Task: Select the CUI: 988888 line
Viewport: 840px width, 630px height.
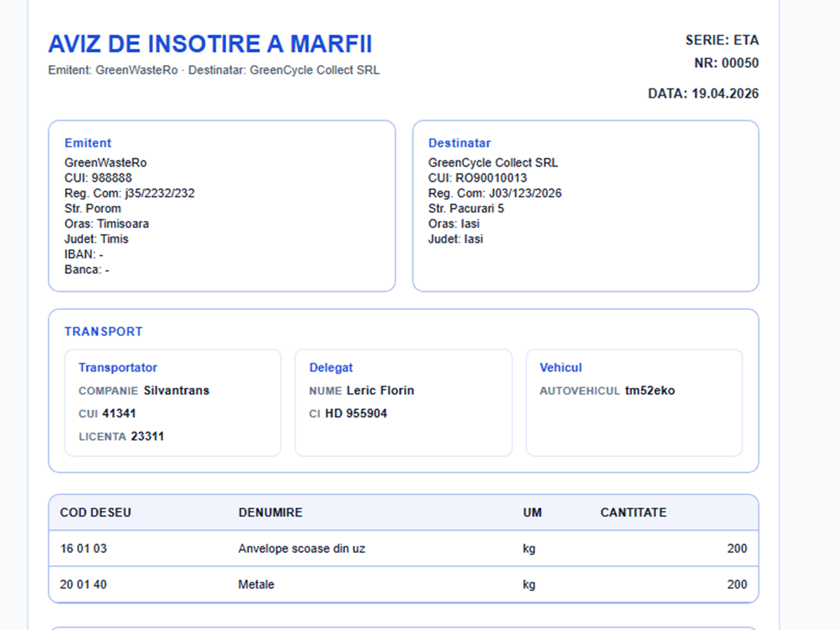Action: tap(98, 178)
